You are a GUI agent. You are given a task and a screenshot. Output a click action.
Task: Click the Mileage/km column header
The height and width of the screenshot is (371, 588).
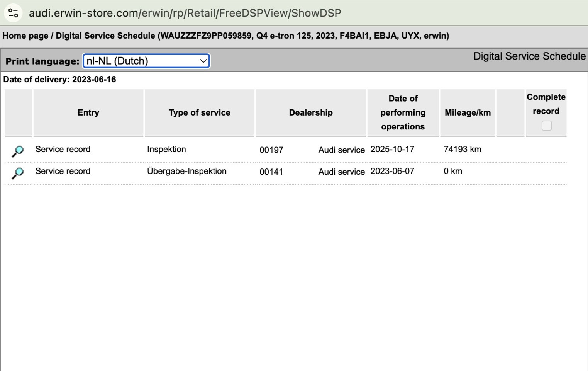(x=468, y=112)
